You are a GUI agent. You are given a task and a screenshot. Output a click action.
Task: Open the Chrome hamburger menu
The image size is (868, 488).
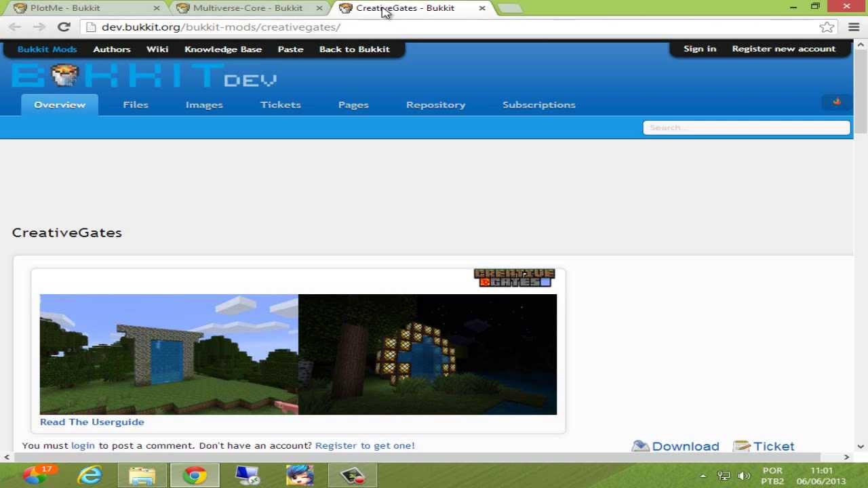pos(854,27)
